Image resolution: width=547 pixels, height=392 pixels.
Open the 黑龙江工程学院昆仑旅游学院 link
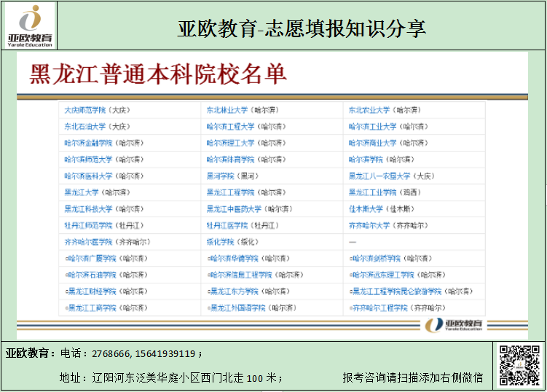[397, 291]
